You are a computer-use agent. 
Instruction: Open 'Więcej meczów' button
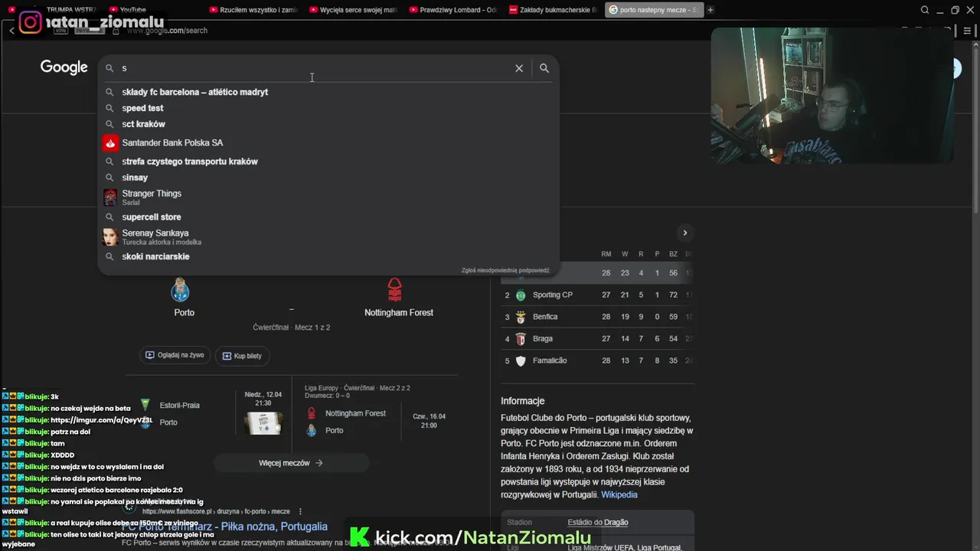click(291, 463)
